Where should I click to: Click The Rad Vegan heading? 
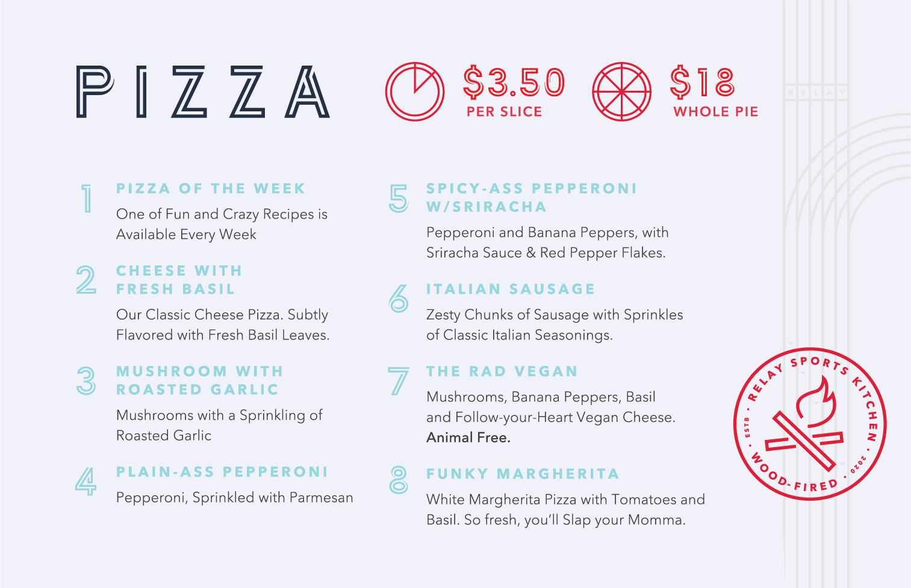click(502, 371)
